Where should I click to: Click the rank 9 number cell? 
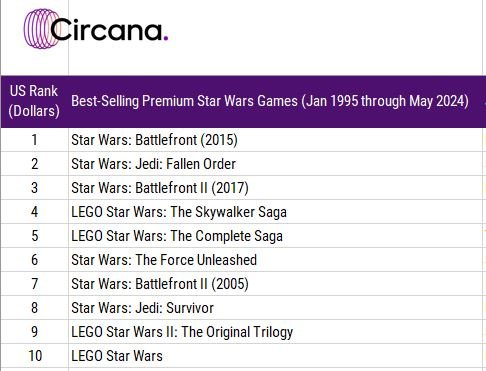(x=34, y=332)
